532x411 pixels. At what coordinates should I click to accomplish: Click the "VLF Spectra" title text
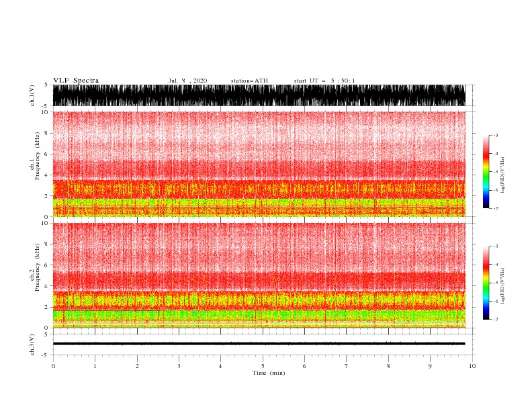76,81
